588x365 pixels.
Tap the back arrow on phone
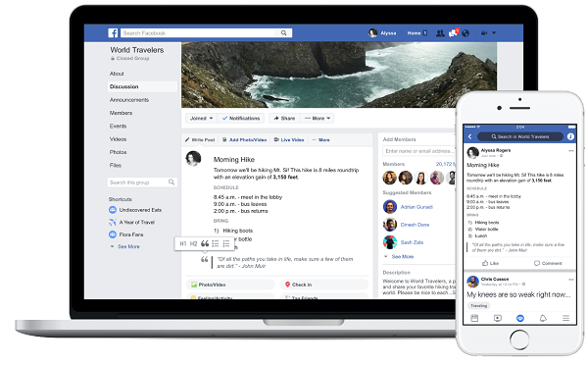click(469, 136)
